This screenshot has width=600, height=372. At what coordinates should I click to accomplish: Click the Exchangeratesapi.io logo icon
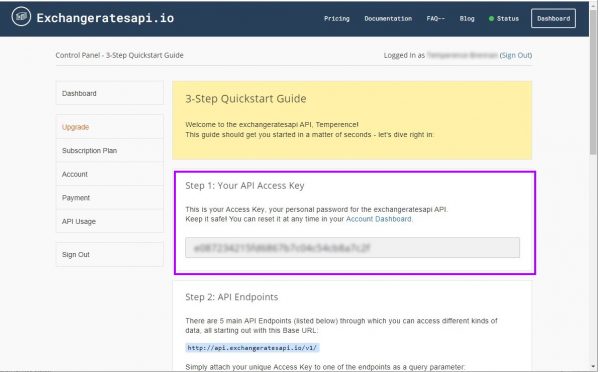click(21, 17)
